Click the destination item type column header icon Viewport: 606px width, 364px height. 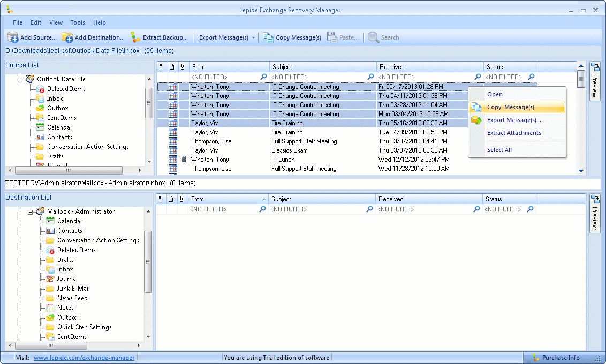pos(170,199)
